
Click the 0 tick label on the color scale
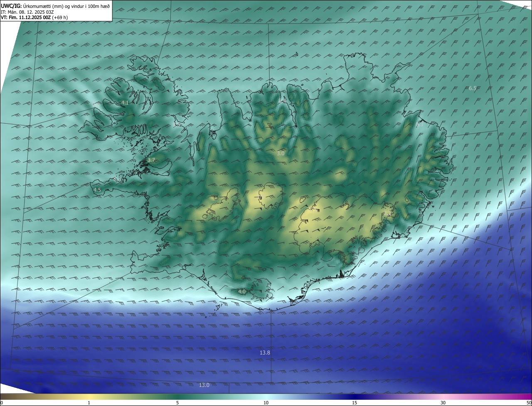1,403
